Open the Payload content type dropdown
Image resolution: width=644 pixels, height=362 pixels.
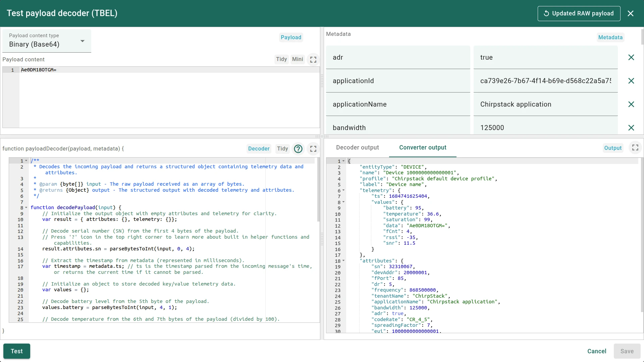[x=47, y=41]
